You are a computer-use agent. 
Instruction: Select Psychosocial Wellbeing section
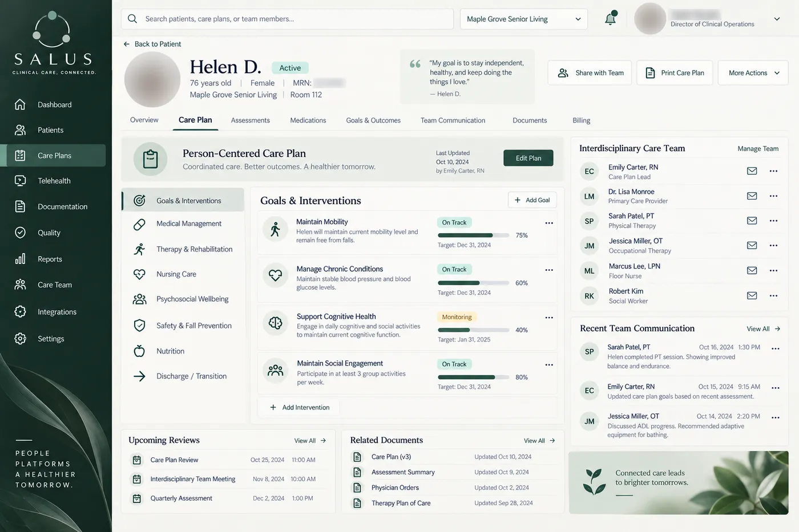point(183,299)
